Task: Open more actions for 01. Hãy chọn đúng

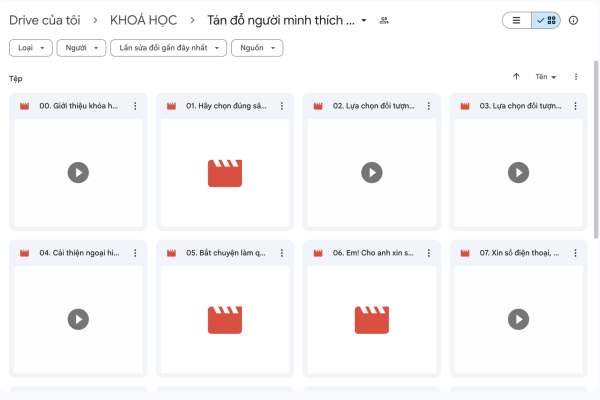Action: (282, 106)
